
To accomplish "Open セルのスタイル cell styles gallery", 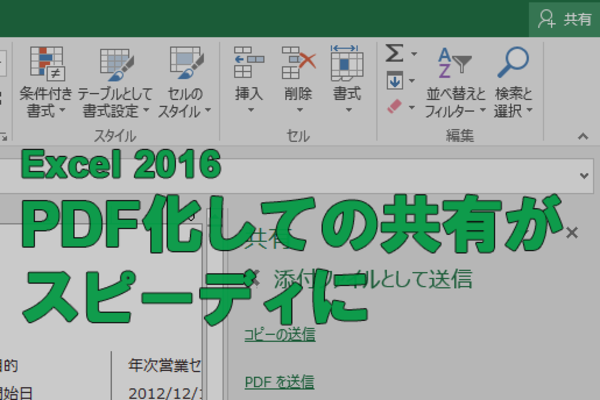I will tap(185, 82).
